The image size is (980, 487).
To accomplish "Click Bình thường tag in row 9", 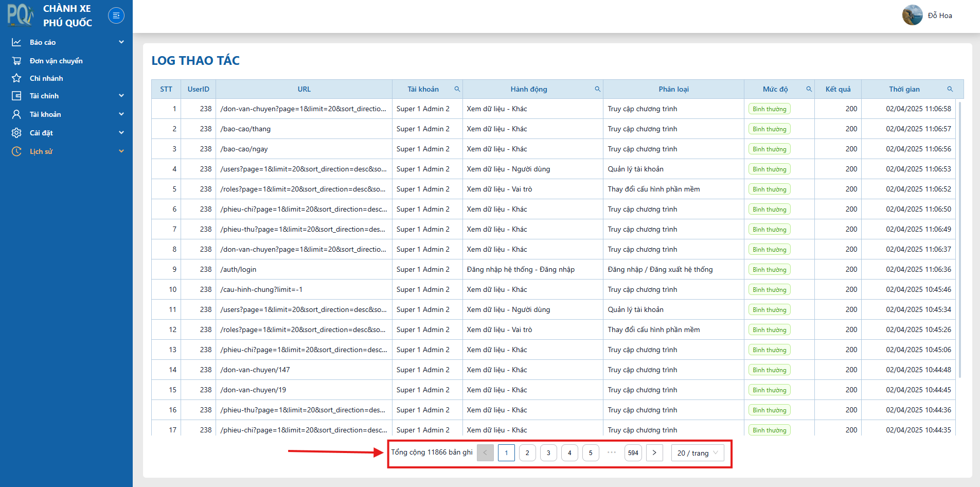I will 770,269.
